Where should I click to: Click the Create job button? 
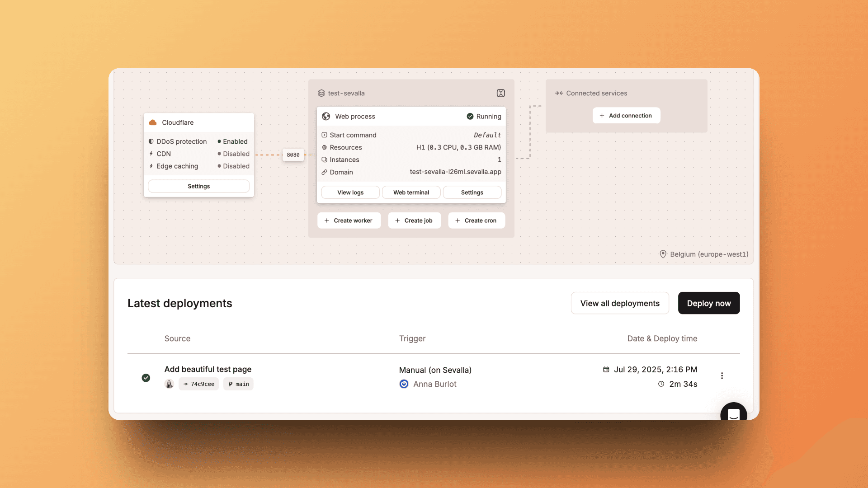(414, 221)
